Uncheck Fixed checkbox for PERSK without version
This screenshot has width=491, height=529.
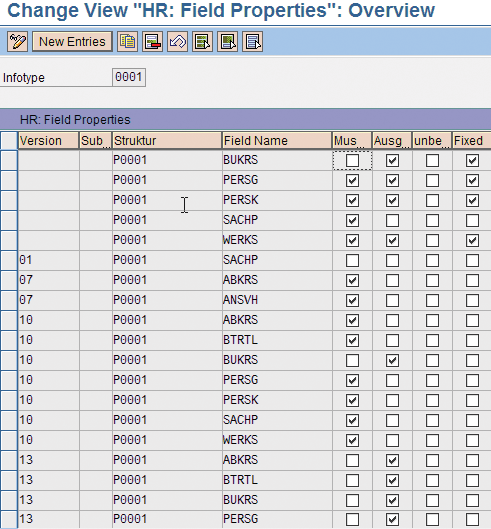(x=472, y=201)
